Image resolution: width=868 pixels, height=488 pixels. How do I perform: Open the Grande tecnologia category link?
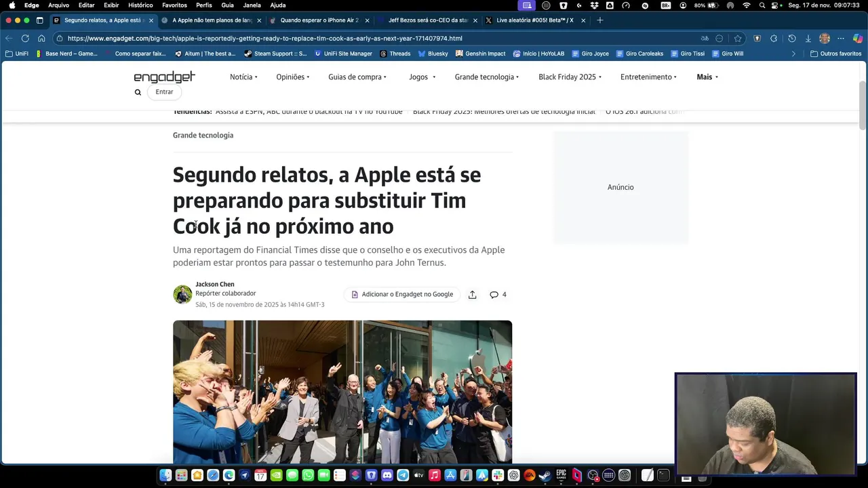click(x=203, y=136)
